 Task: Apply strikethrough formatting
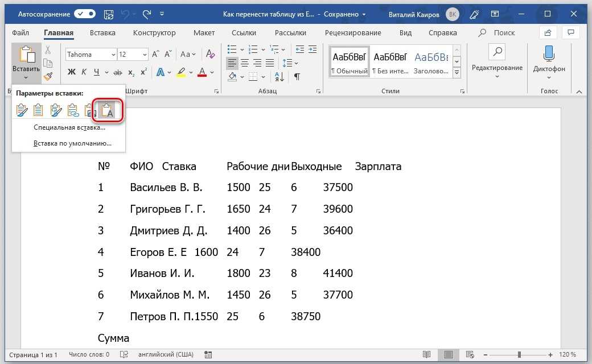(x=118, y=72)
